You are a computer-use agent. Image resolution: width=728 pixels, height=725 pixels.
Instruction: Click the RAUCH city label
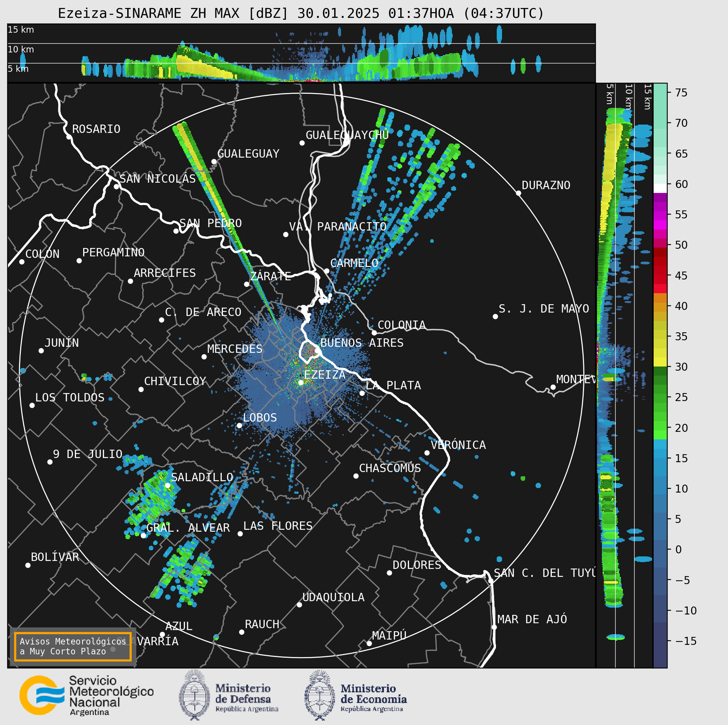(x=262, y=624)
